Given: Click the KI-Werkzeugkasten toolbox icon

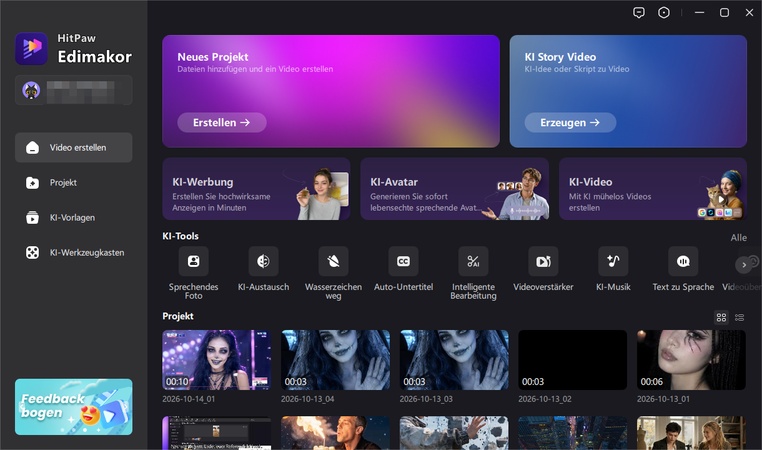Looking at the screenshot, I should pyautogui.click(x=32, y=253).
